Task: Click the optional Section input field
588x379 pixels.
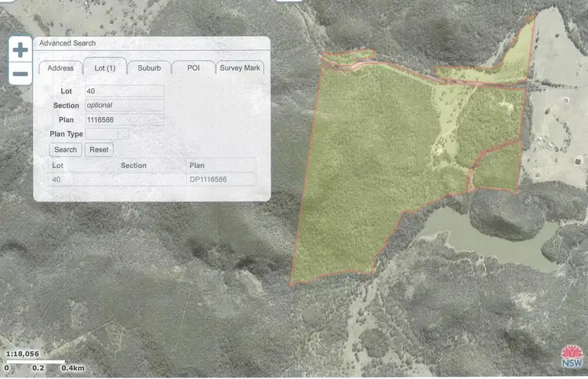Action: 124,106
